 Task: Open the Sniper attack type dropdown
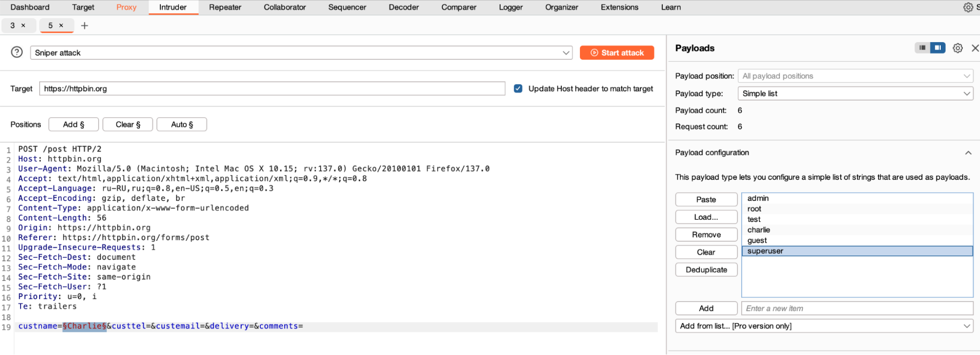pyautogui.click(x=301, y=53)
